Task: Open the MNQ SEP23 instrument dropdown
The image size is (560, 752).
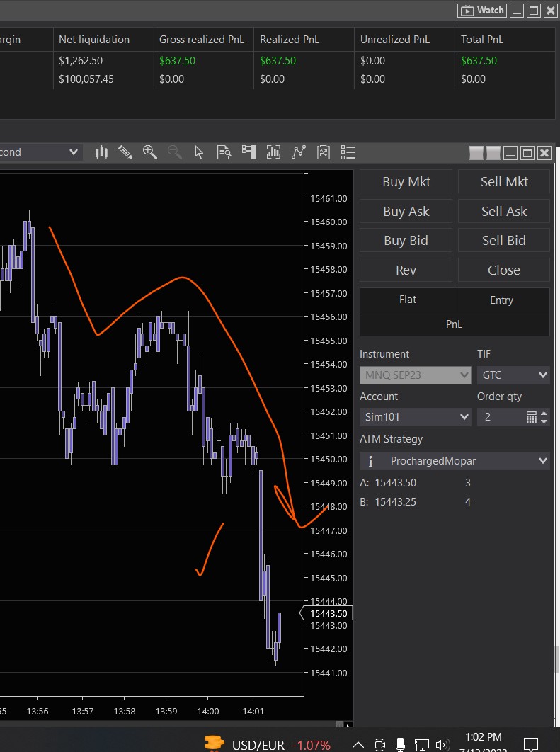Action: 415,375
